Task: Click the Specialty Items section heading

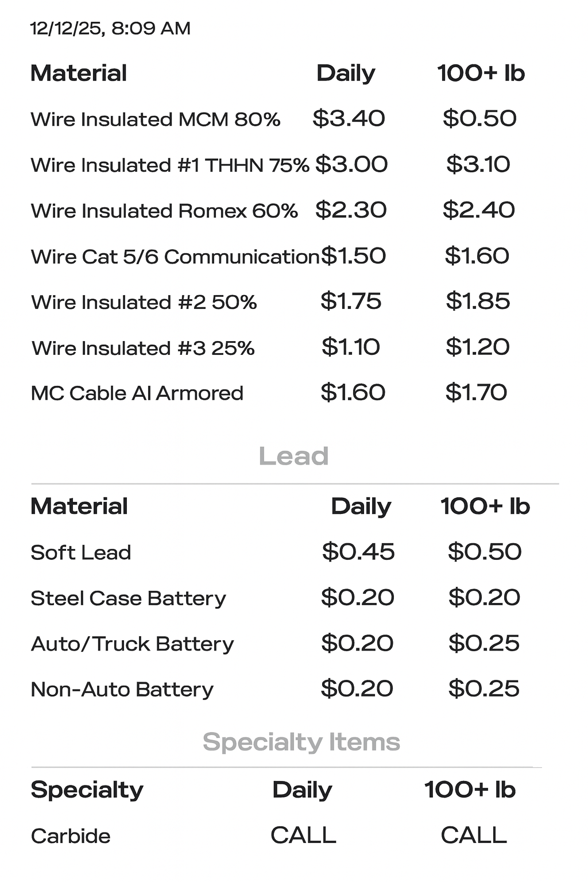Action: 301,742
